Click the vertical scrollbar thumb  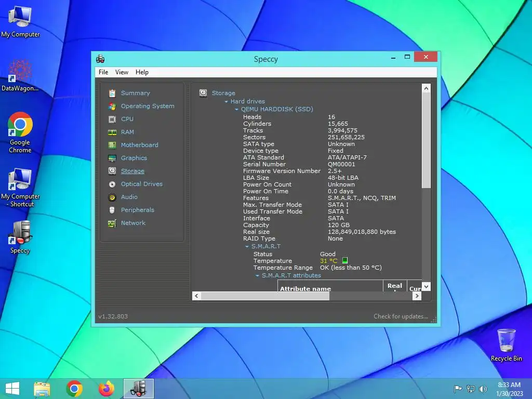pyautogui.click(x=426, y=140)
